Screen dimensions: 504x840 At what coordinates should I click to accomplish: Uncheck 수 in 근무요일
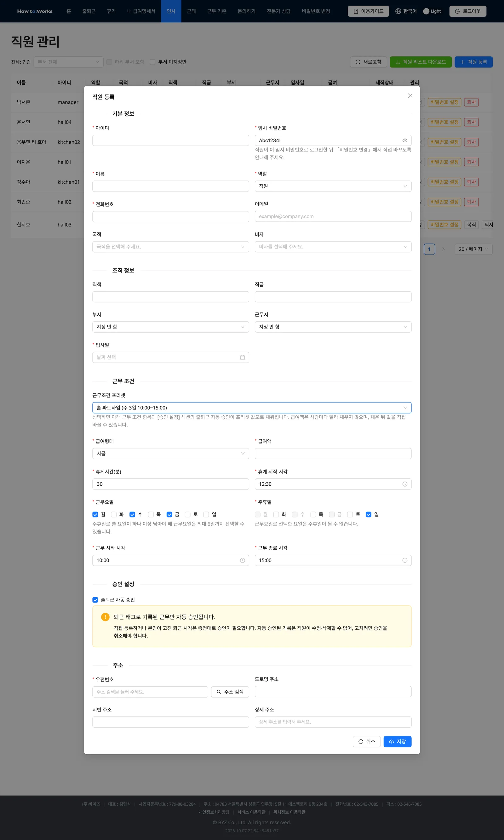pos(132,514)
